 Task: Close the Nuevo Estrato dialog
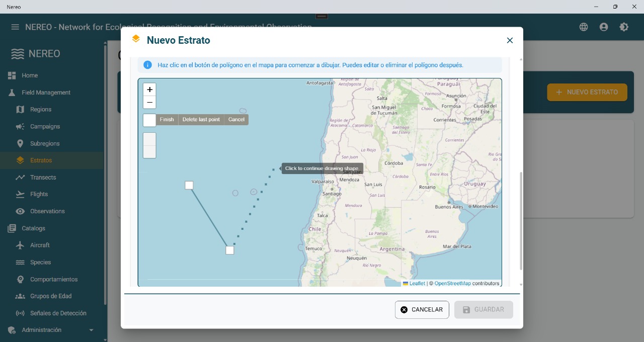pyautogui.click(x=510, y=40)
